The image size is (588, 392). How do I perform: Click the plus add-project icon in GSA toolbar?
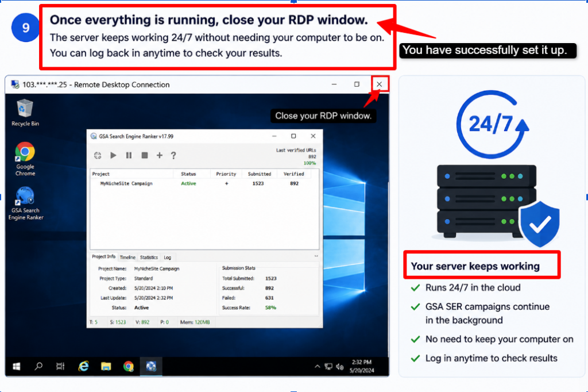tap(160, 155)
